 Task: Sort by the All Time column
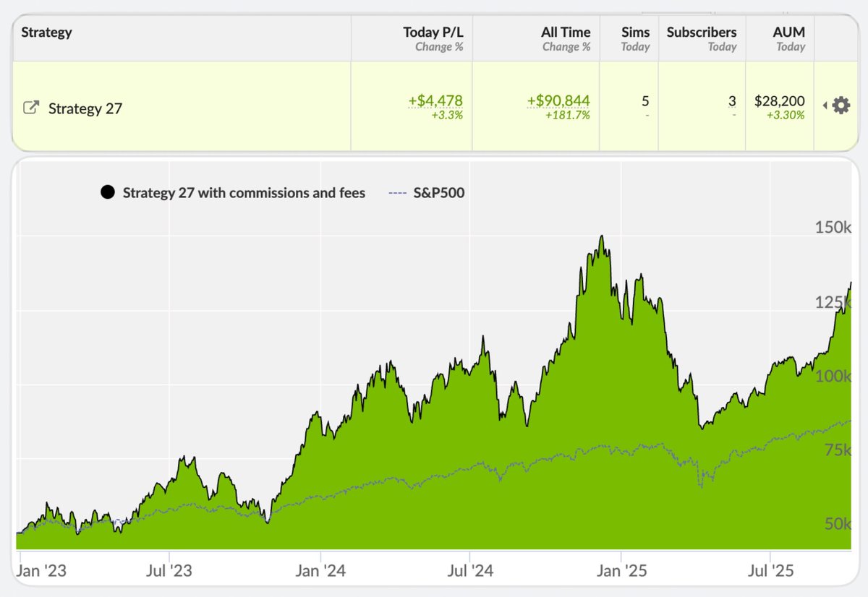point(567,32)
